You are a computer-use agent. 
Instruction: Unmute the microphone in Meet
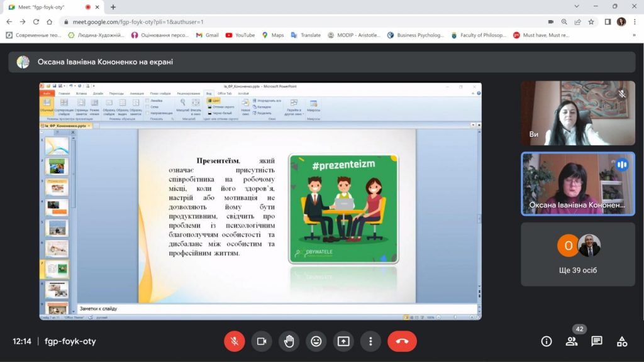(x=234, y=341)
